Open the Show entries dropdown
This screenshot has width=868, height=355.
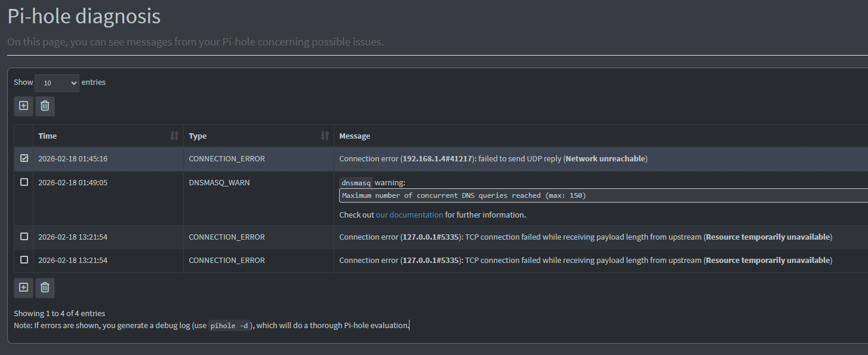pos(57,83)
